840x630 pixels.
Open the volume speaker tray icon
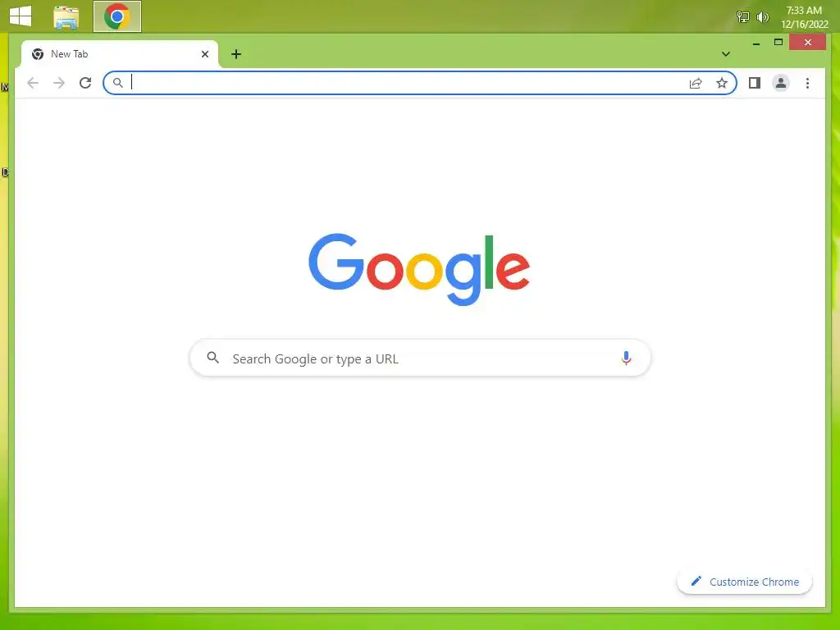coord(762,17)
